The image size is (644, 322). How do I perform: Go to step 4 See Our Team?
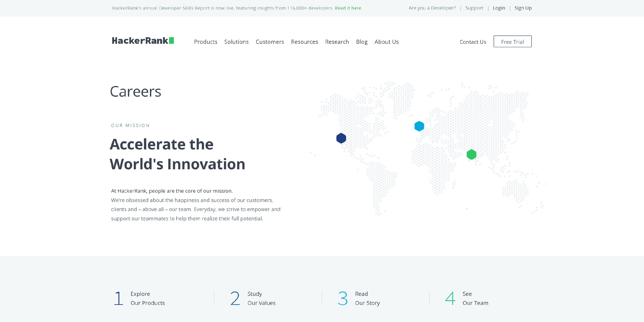point(467,298)
